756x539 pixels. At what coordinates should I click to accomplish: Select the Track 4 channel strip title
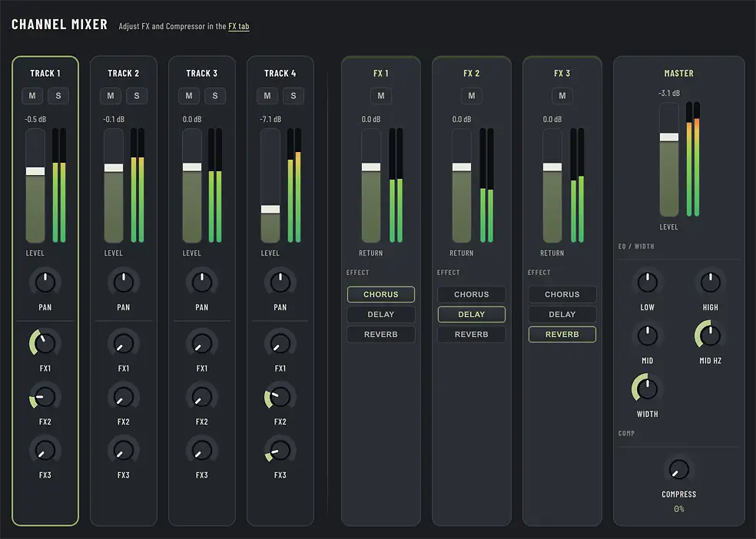pos(280,73)
